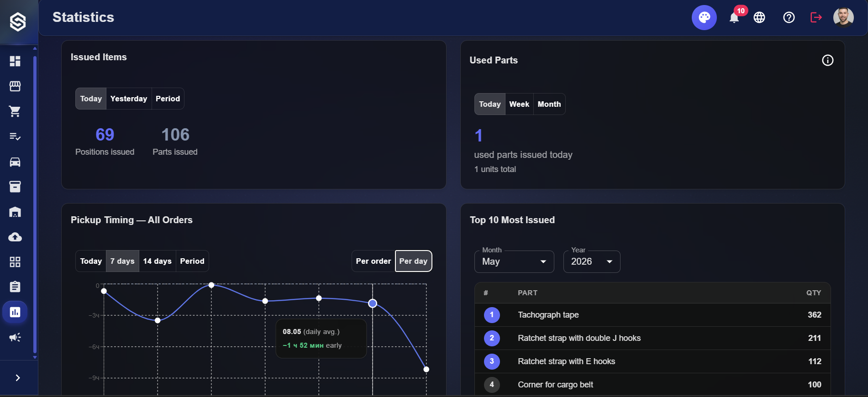Open the cloud upload icon in sidebar
Image resolution: width=868 pixels, height=397 pixels.
click(15, 237)
